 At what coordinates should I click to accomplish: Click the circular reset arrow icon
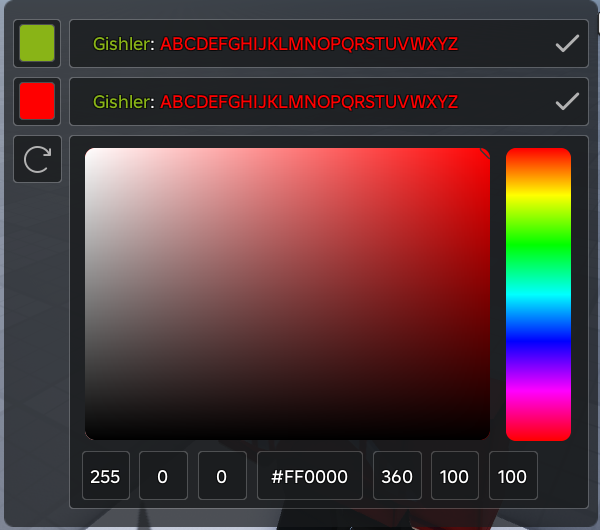coord(37,159)
